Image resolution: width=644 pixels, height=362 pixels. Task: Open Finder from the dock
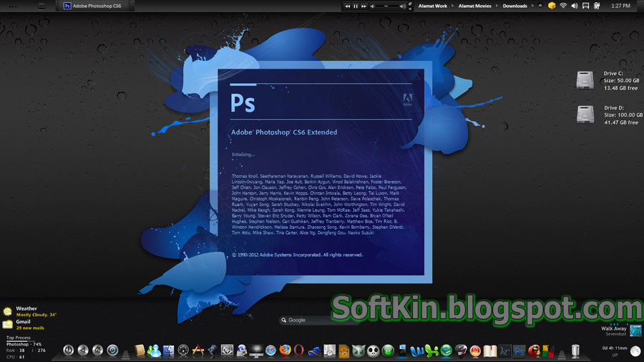click(x=168, y=351)
